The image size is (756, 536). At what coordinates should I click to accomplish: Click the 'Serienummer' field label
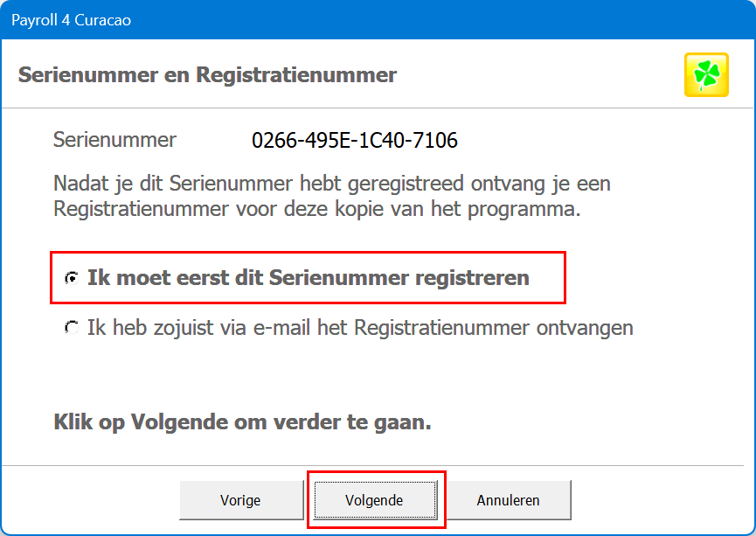click(x=114, y=140)
